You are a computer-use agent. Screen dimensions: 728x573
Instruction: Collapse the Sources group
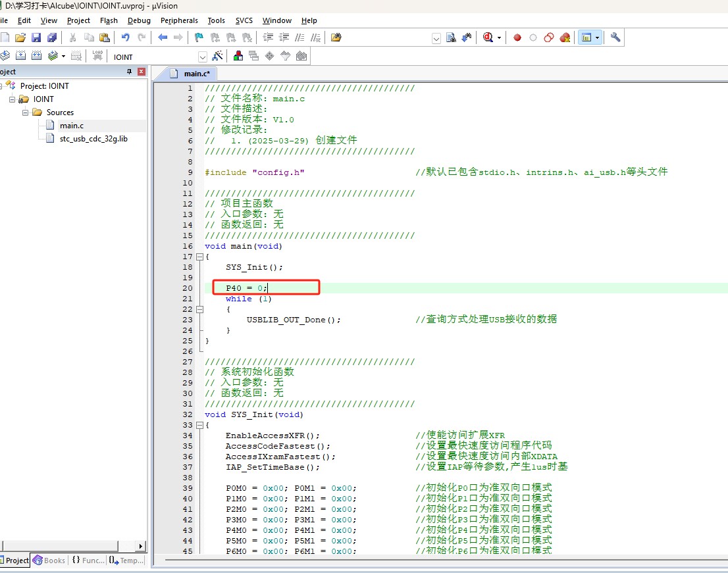tap(25, 112)
